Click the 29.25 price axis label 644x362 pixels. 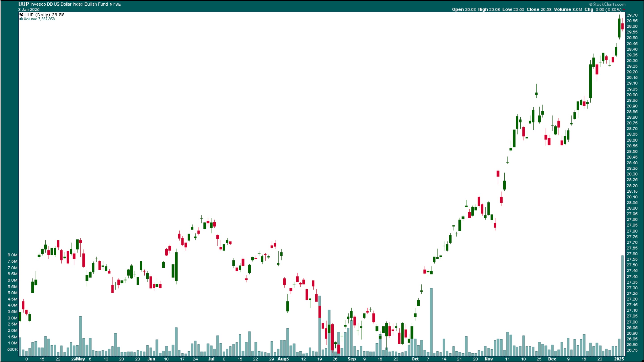pos(632,66)
